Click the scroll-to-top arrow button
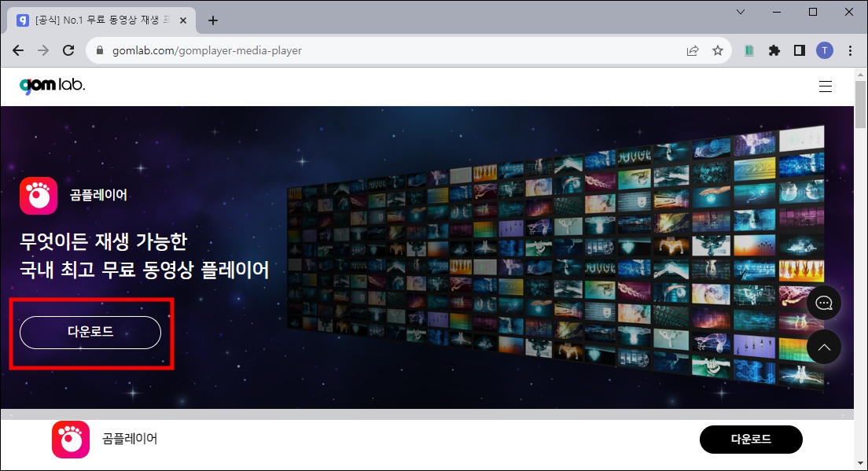This screenshot has height=471, width=868. tap(824, 347)
